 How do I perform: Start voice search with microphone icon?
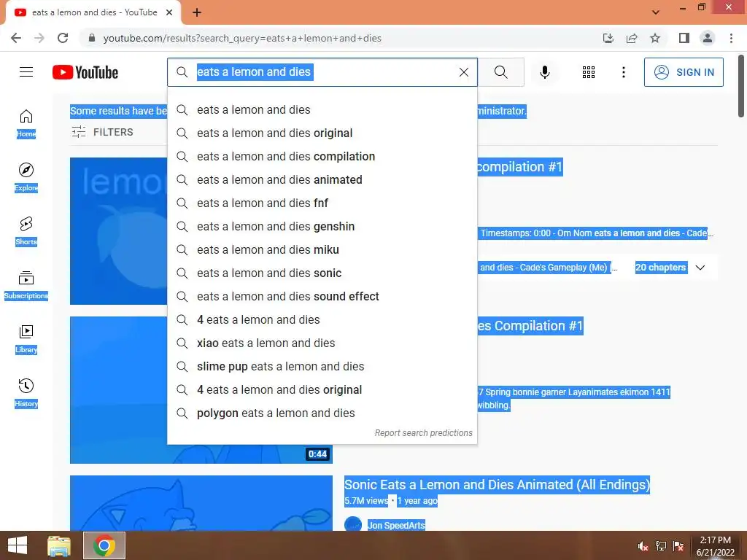(544, 72)
